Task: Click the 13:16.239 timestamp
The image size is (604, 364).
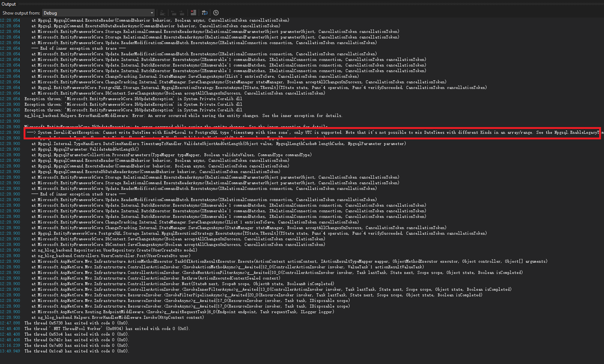Action: [10, 346]
